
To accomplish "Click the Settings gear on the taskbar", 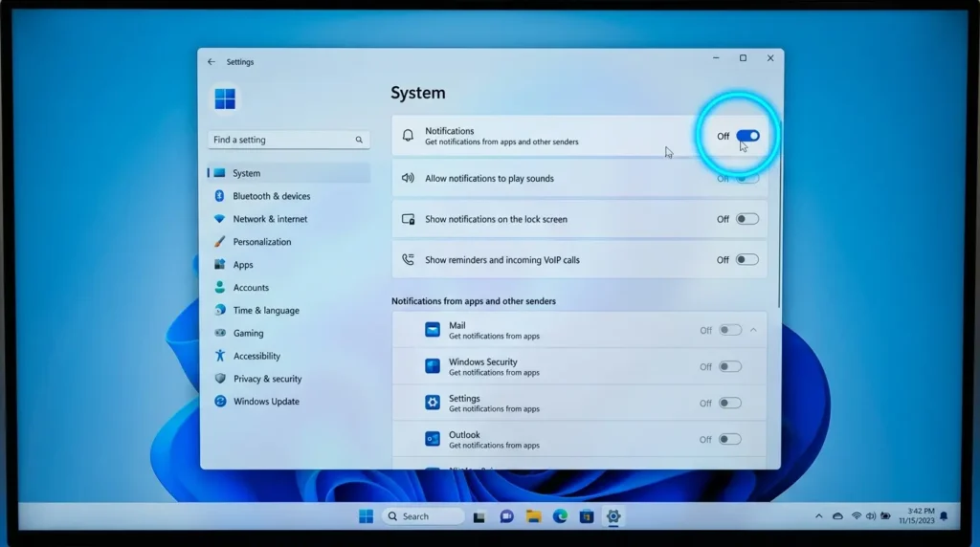I will pyautogui.click(x=613, y=516).
